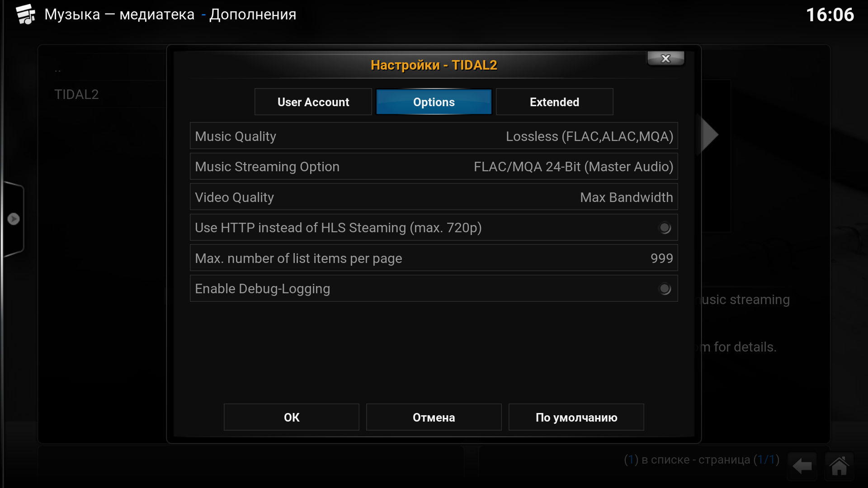Open the side panel play-arrow handle
Image resolution: width=868 pixels, height=488 pixels.
(x=14, y=219)
